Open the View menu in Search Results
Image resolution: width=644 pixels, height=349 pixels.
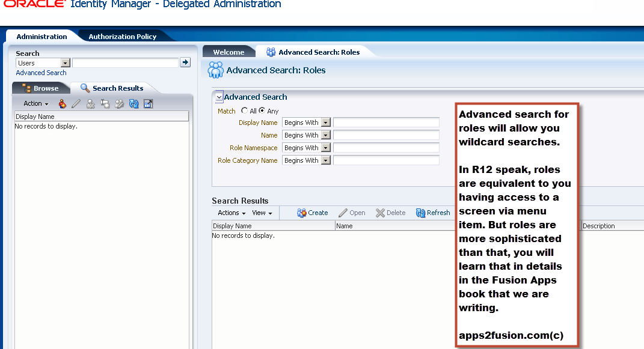(x=262, y=213)
